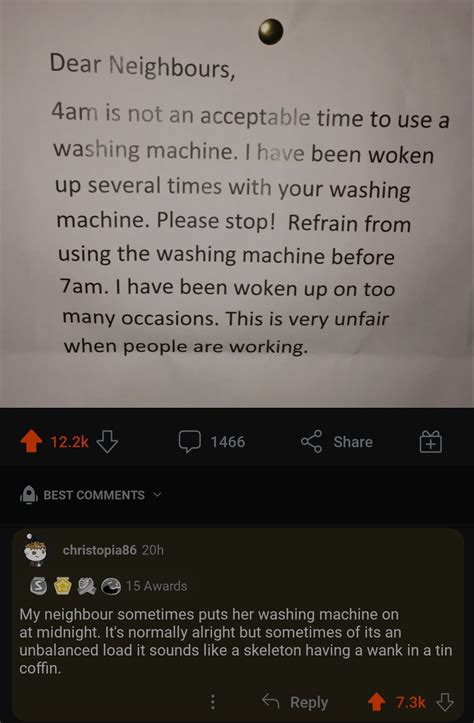Viewport: 474px width, 723px height.
Task: Click the silver award badge
Action: click(x=38, y=587)
